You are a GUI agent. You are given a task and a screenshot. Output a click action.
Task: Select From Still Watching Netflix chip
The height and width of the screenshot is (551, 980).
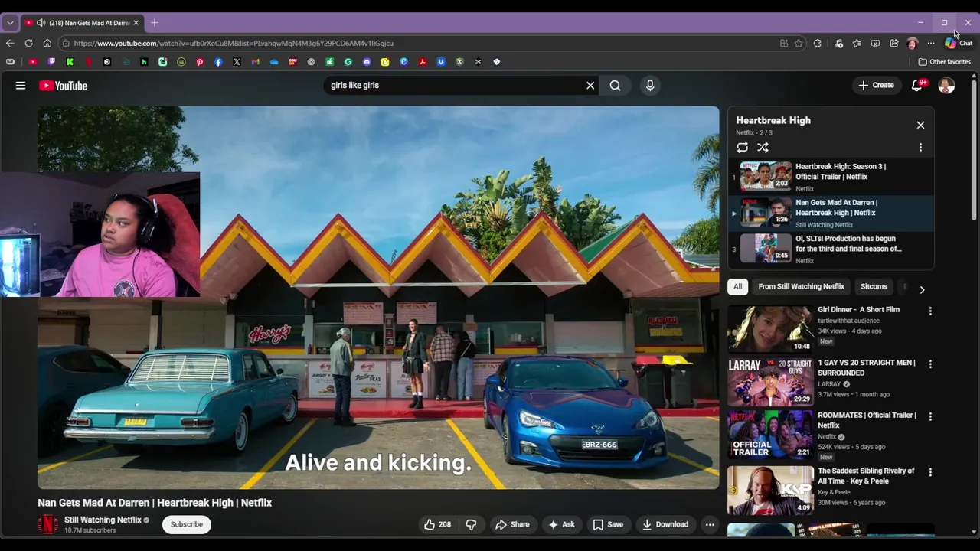tap(801, 286)
